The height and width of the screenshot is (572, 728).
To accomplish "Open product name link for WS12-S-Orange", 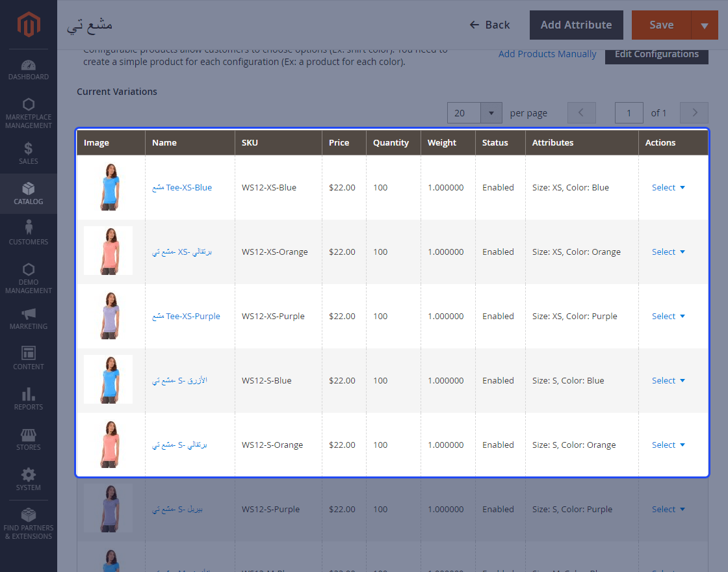I will [x=179, y=445].
